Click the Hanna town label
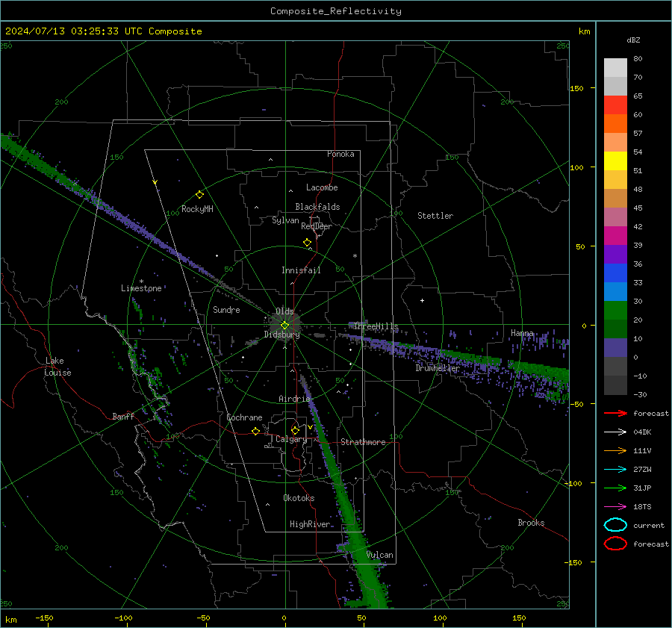 522,333
